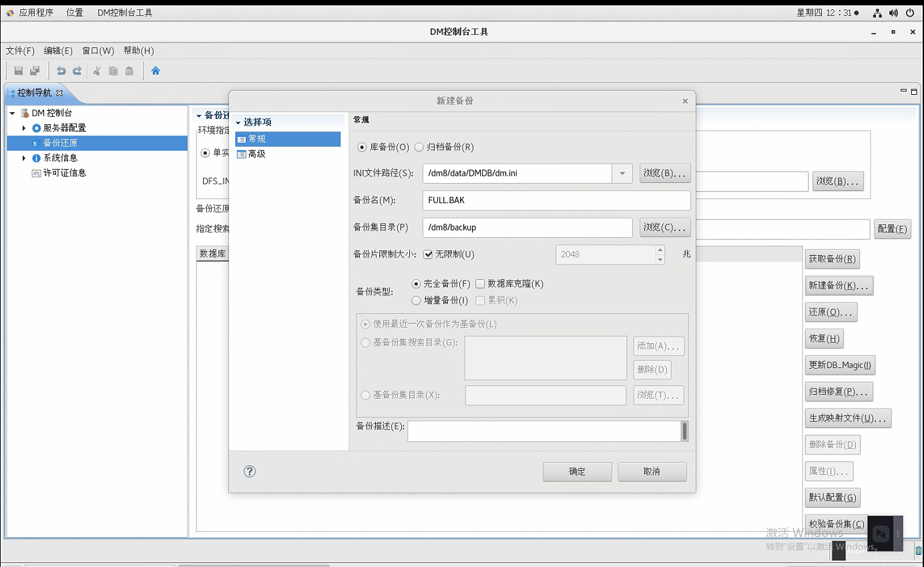Enable the 数据库克隆(K) checkbox
Screen dimensions: 924x567
(x=480, y=284)
